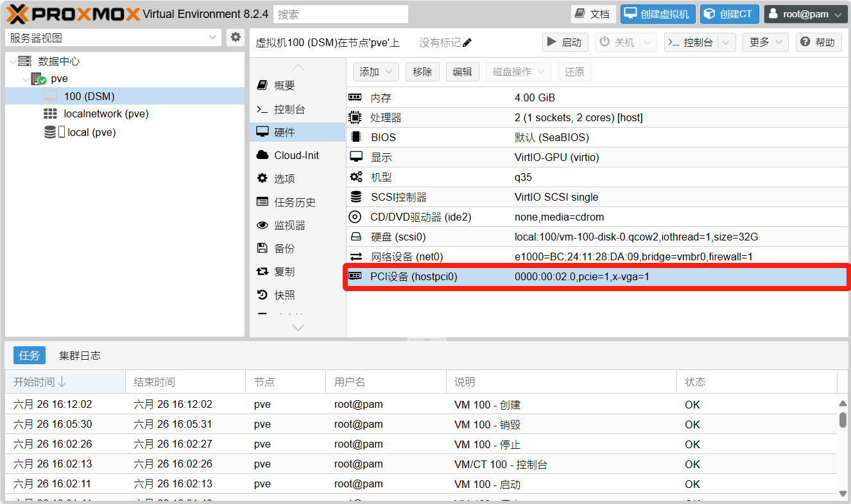The image size is (851, 504).
Task: Collapse the pve node in tree
Action: [x=25, y=80]
